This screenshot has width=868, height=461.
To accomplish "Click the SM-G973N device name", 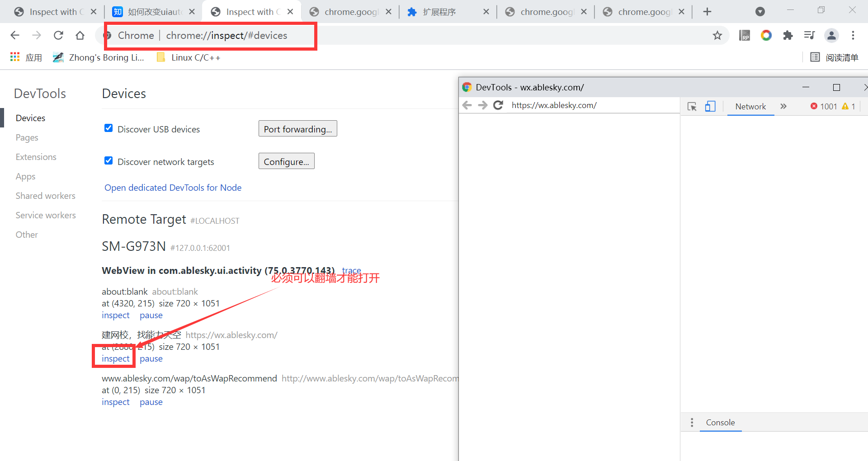I will 134,246.
